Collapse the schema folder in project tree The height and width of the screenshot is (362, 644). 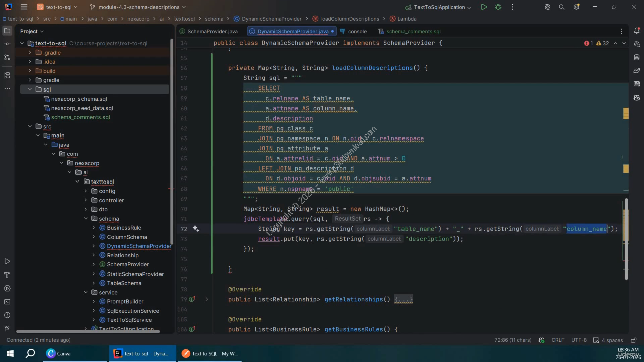tap(86, 219)
